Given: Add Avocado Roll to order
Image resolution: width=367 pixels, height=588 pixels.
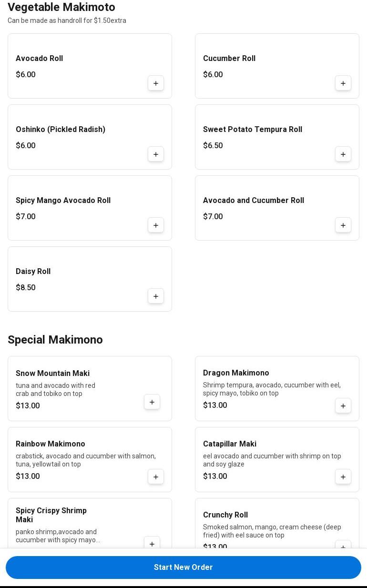Looking at the screenshot, I should coord(156,83).
